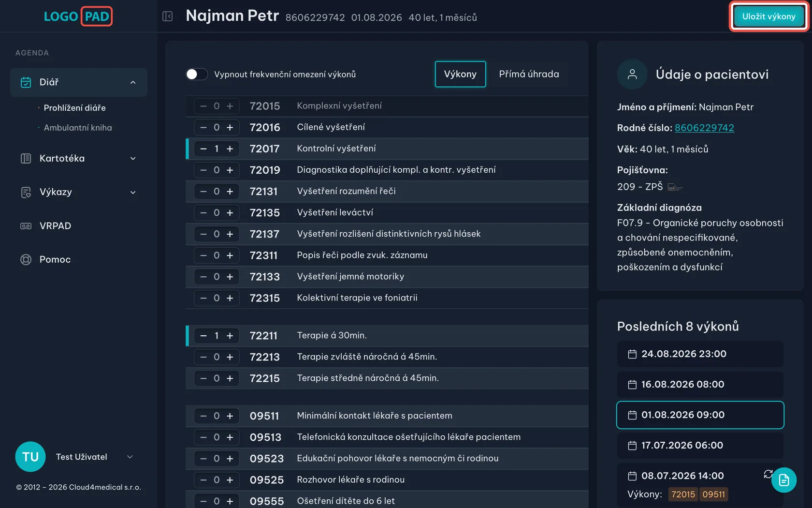Image resolution: width=812 pixels, height=508 pixels.
Task: Decrease count for code 72017
Action: (203, 149)
